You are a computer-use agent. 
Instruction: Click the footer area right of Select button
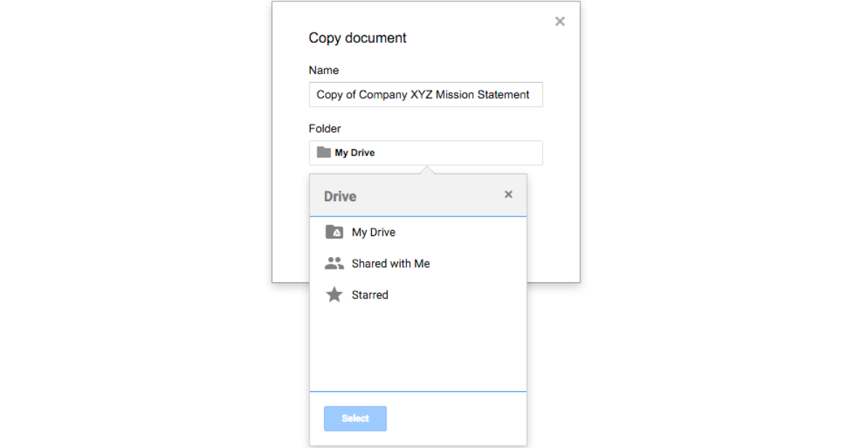(x=458, y=419)
